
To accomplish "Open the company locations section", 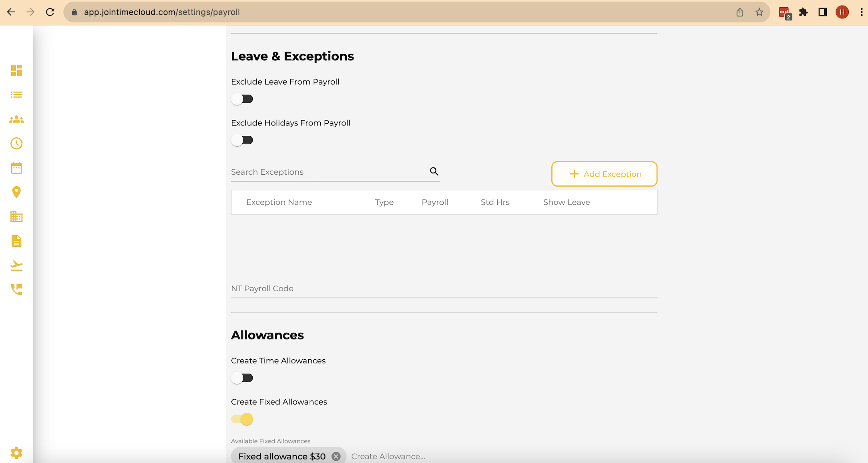I will pos(16,217).
